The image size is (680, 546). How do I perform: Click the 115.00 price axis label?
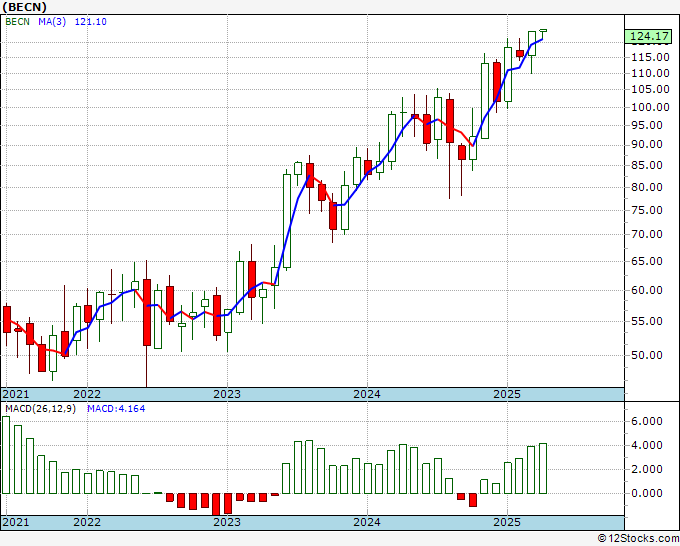click(x=650, y=57)
